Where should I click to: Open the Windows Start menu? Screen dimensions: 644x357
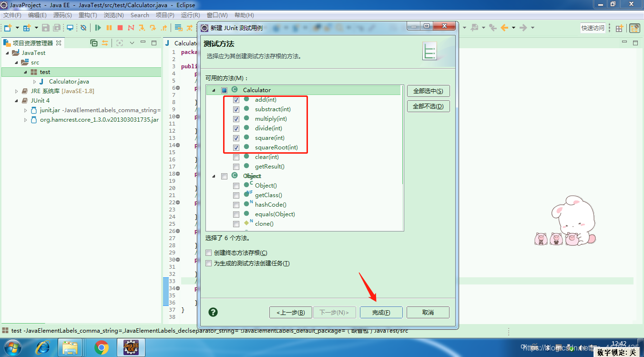(12, 347)
